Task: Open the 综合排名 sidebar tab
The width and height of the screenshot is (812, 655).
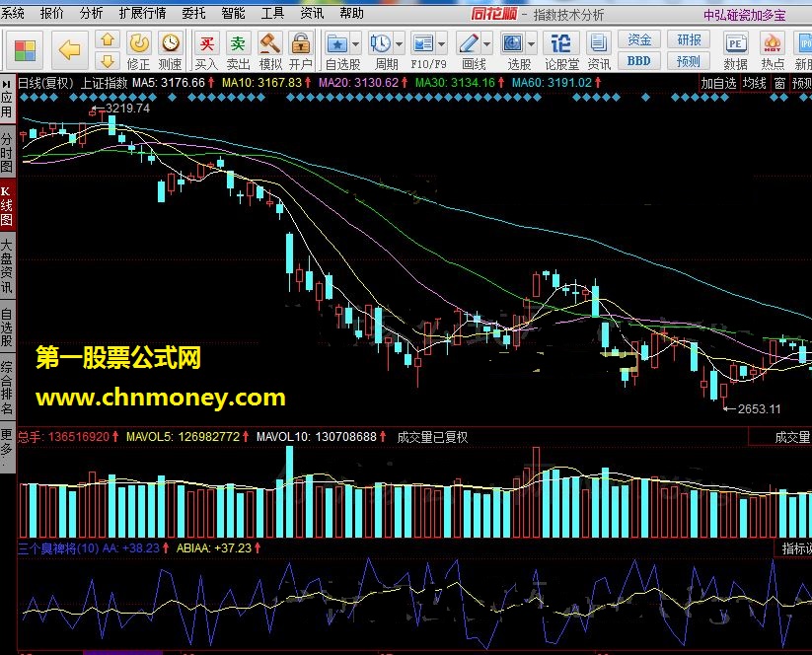Action: 7,389
